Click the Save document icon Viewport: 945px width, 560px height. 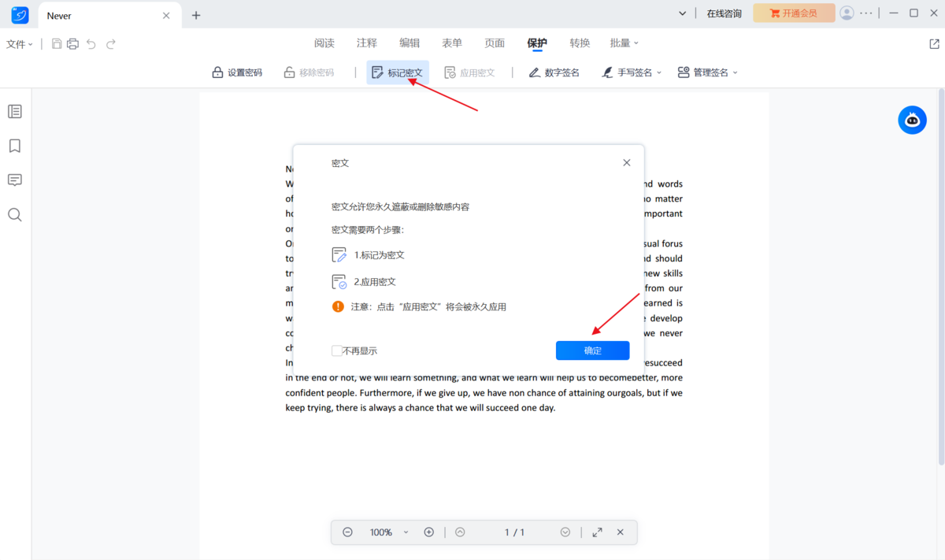(x=55, y=43)
